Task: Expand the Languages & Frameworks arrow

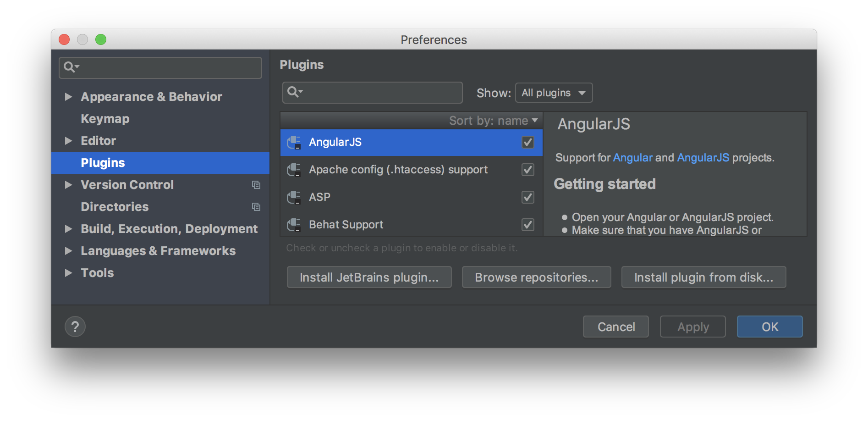Action: click(x=68, y=251)
